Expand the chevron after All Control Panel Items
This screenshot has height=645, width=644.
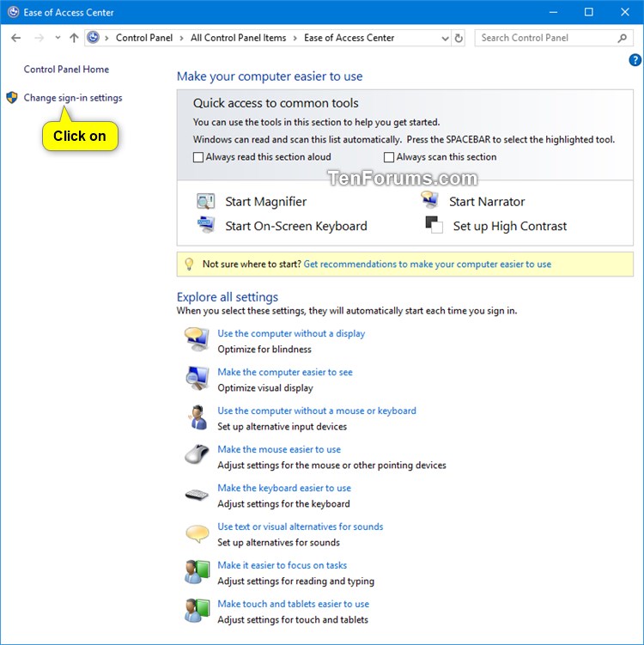295,39
